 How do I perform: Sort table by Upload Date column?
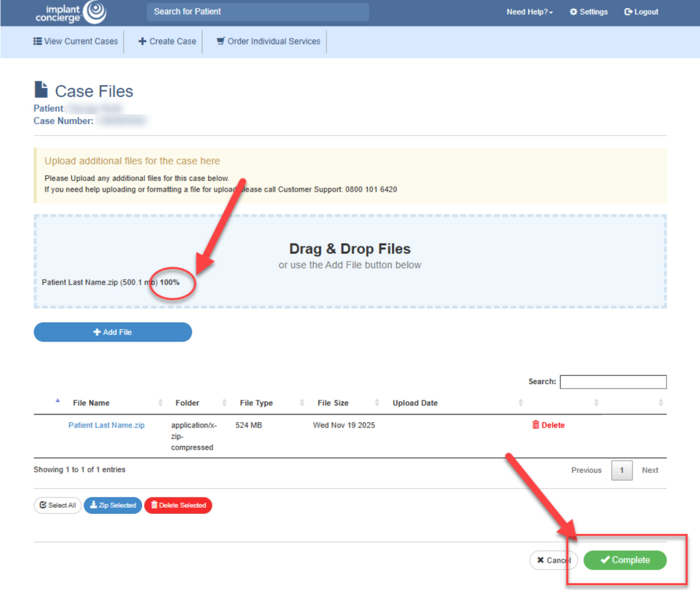click(x=415, y=403)
